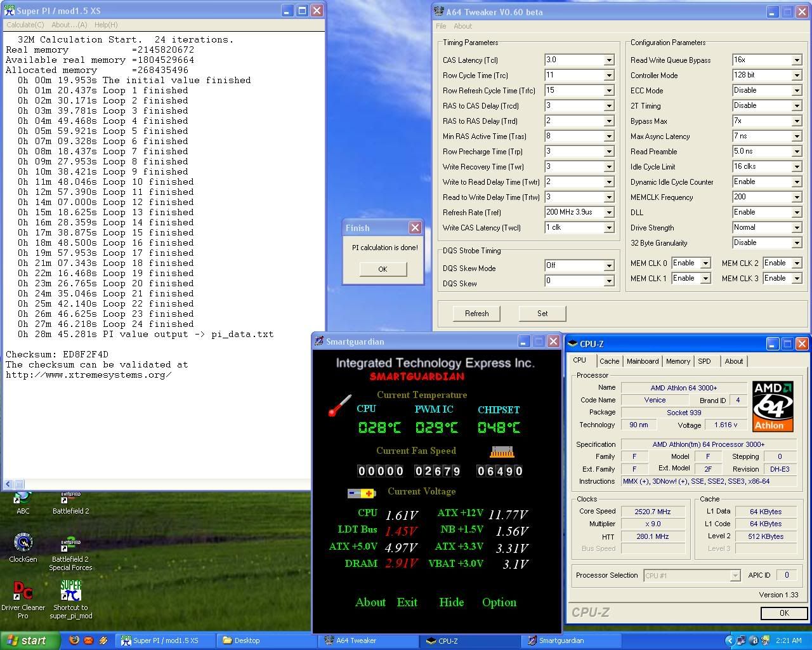Image resolution: width=812 pixels, height=650 pixels.
Task: Click the thermometer icon in Smartguardian
Action: [339, 406]
